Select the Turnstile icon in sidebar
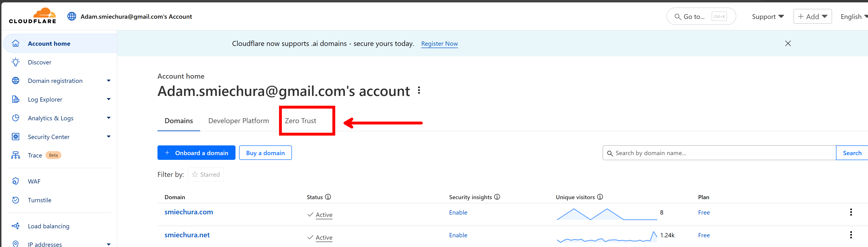868x247 pixels. pyautogui.click(x=15, y=200)
